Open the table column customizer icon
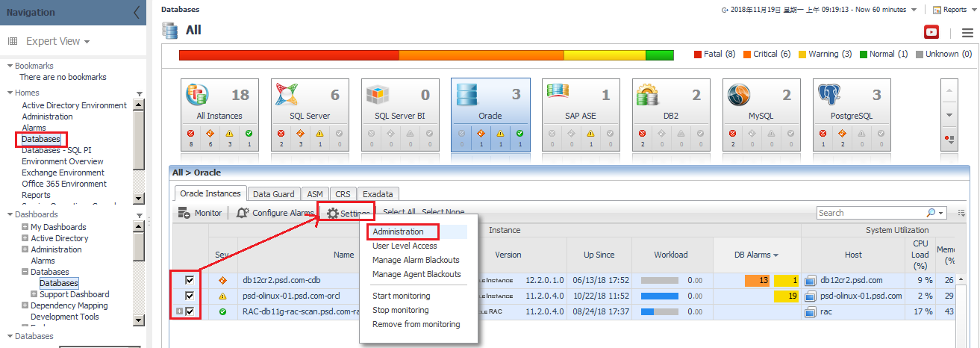The width and height of the screenshot is (980, 348). 961,213
